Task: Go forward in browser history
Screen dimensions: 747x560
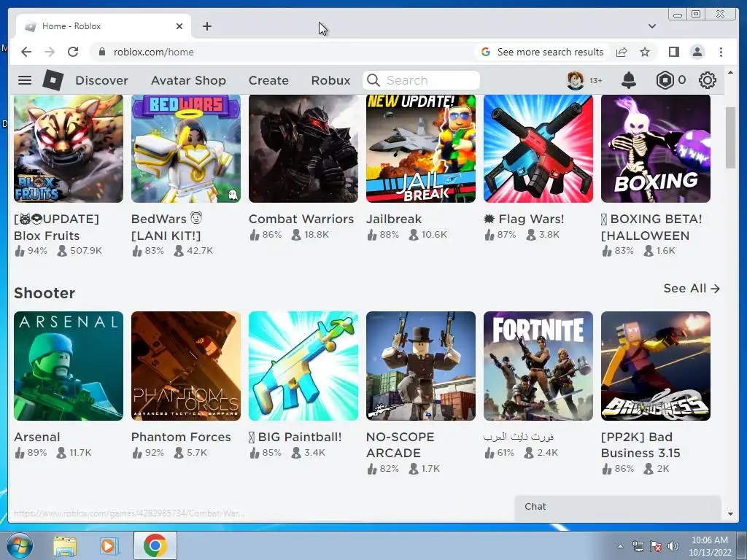Action: coord(50,52)
